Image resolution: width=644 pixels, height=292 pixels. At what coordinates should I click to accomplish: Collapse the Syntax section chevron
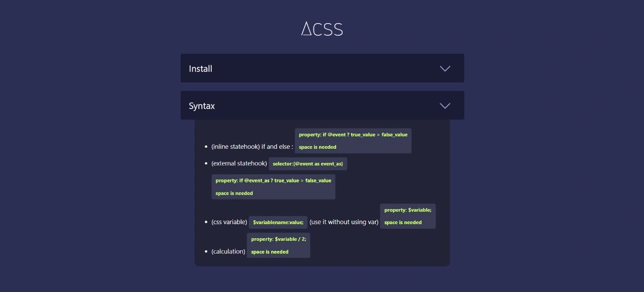[445, 106]
